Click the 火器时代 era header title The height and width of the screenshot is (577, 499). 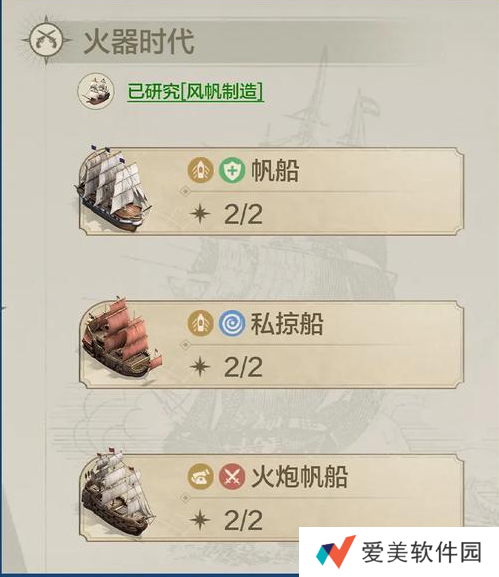(139, 41)
